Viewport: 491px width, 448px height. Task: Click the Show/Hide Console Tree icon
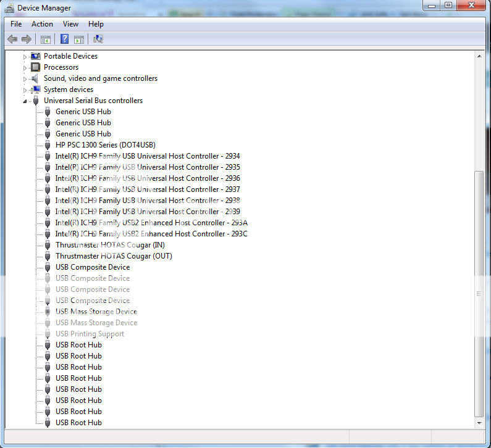(46, 39)
